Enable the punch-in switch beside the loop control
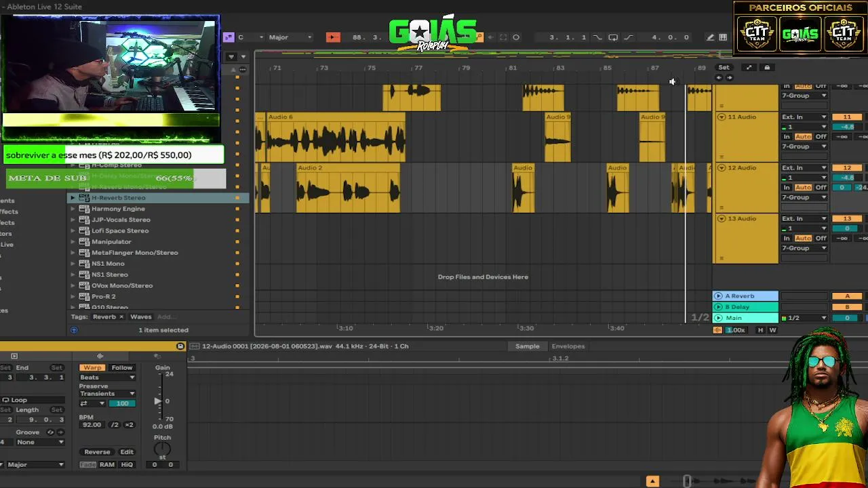 [598, 37]
